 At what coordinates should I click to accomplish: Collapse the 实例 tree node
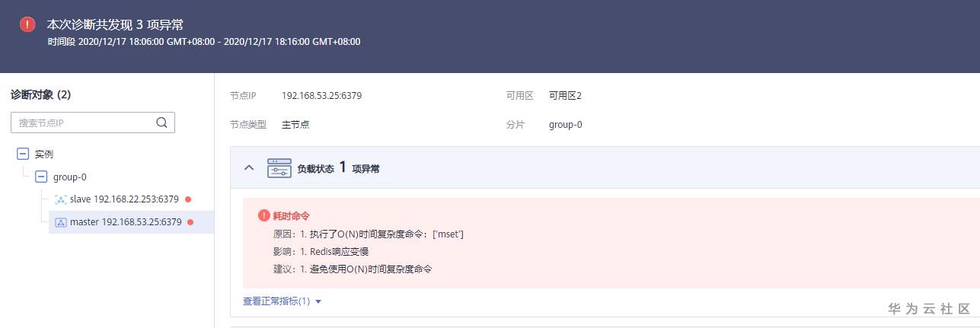pos(23,154)
